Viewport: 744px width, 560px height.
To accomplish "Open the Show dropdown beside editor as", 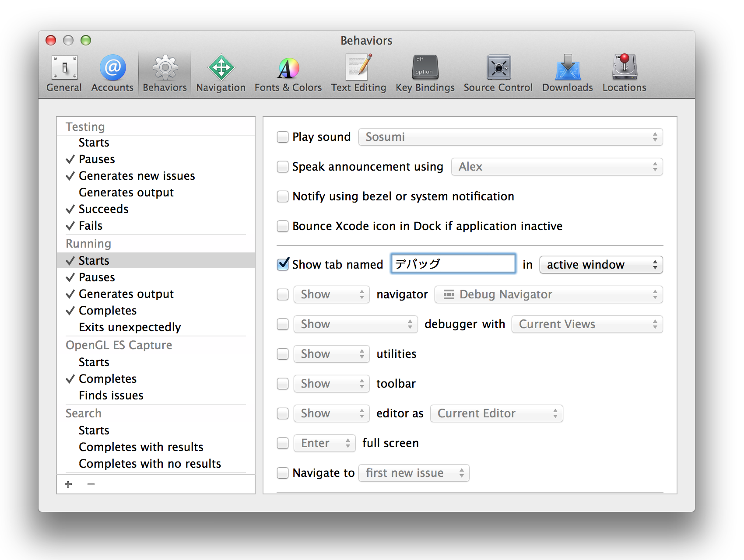I will [x=332, y=413].
